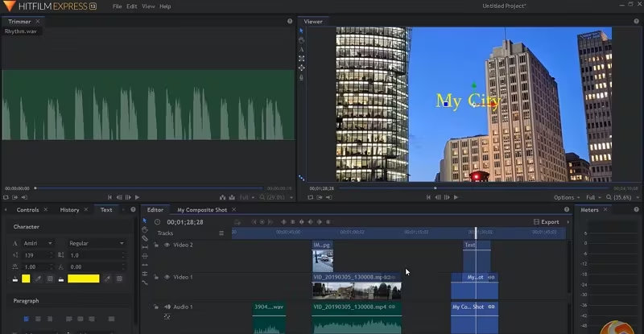Open Trimmer panel help icon

(x=290, y=22)
